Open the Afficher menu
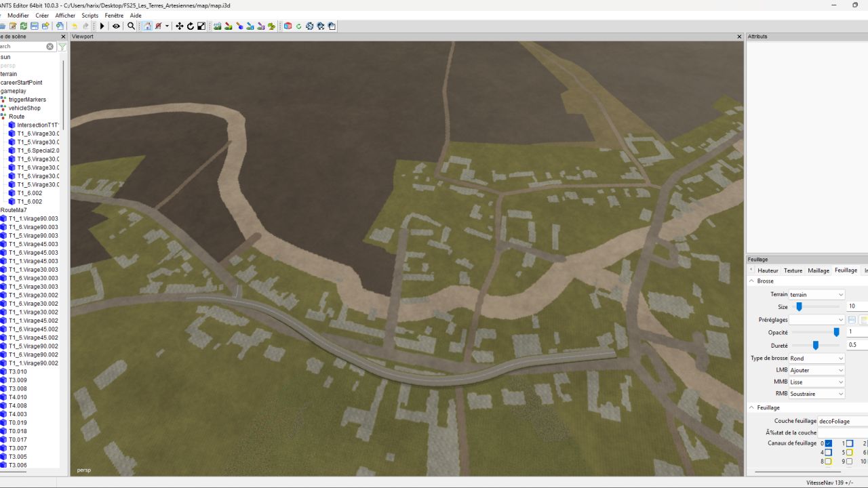Viewport: 868px width, 488px height. click(x=65, y=16)
